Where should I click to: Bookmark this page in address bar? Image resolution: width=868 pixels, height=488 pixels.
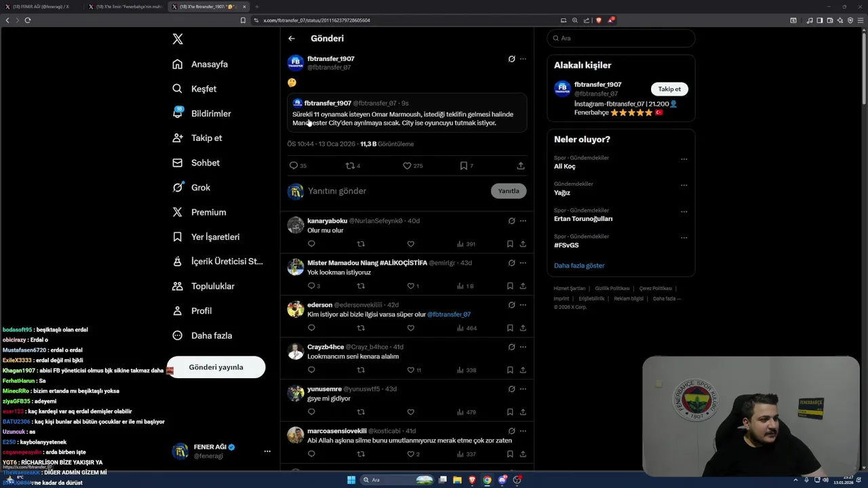[243, 20]
